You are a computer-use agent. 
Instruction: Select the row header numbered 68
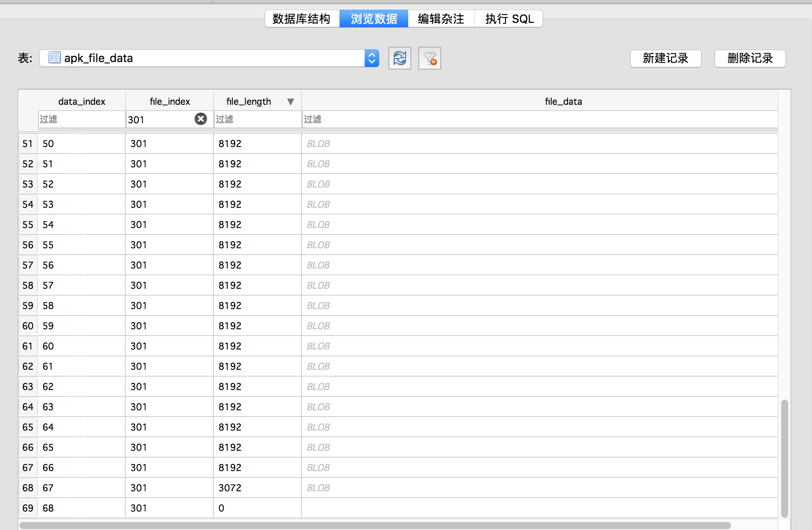pyautogui.click(x=28, y=488)
